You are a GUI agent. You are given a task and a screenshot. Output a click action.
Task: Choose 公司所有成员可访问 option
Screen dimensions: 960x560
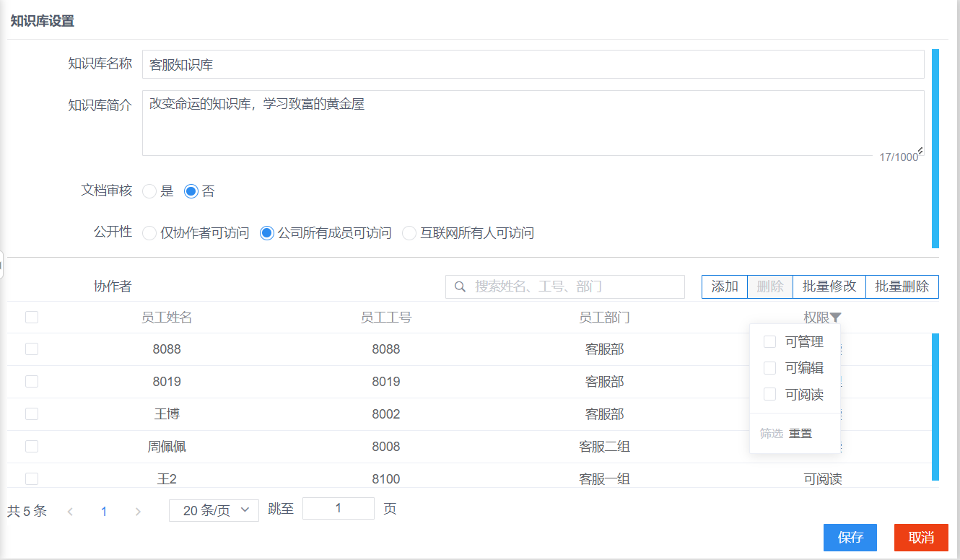coord(267,233)
